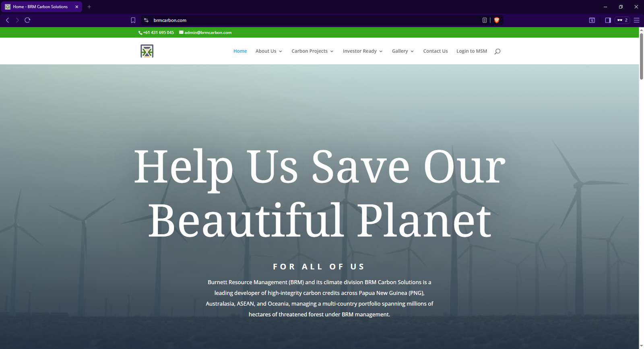Reload the page with the refresh icon

[27, 20]
